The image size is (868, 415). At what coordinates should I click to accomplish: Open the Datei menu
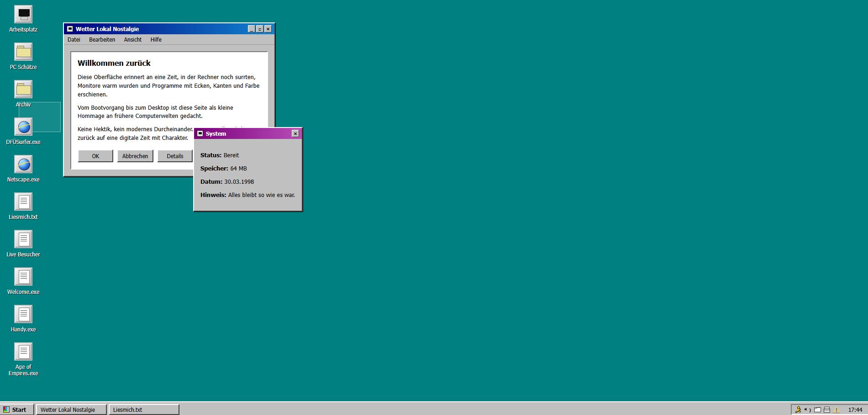coord(74,40)
